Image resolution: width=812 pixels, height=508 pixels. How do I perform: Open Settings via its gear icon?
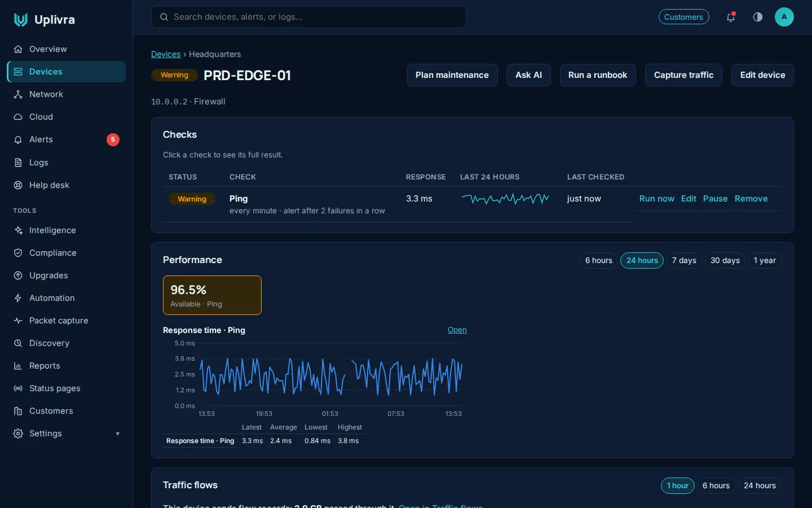coord(18,433)
